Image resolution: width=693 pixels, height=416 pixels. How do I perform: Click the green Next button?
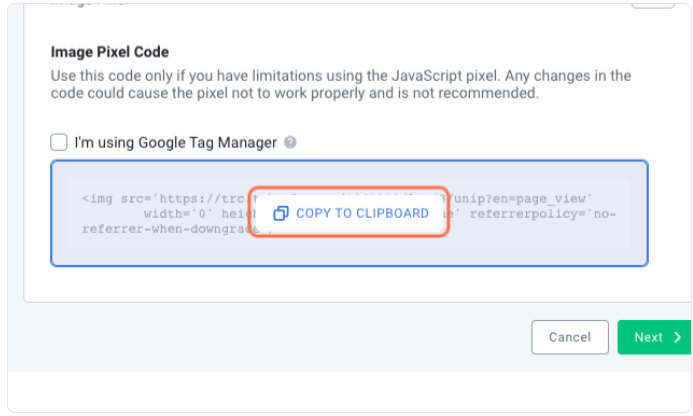(654, 337)
